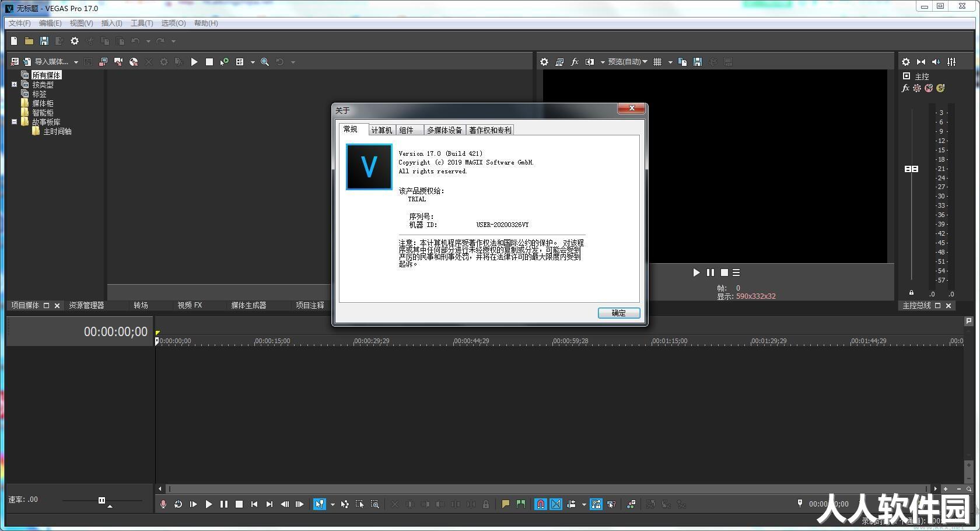
Task: Open master bus audio properties gear
Action: [x=906, y=62]
